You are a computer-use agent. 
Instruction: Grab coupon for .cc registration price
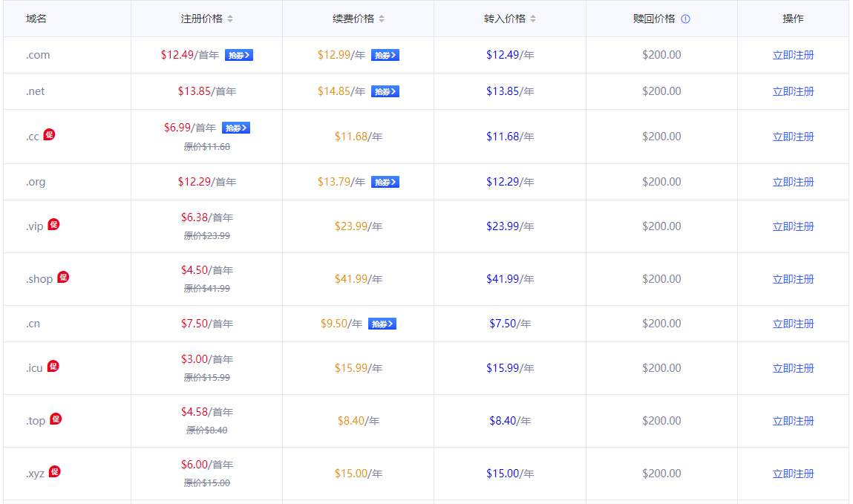236,128
